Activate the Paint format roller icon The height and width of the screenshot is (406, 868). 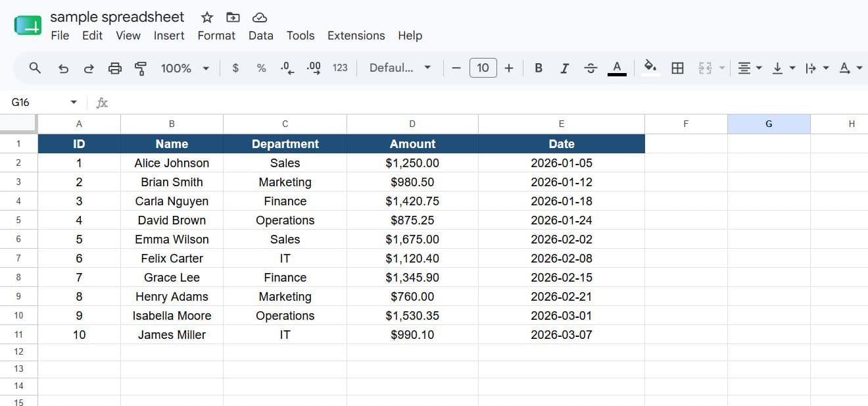point(140,68)
